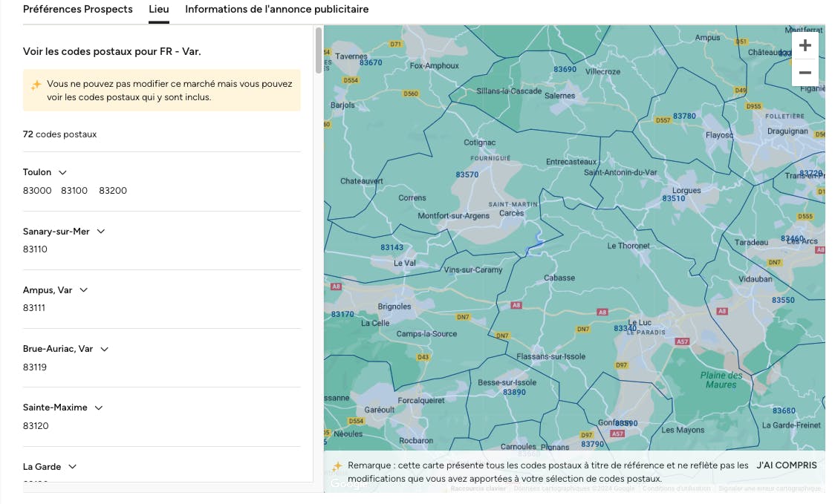Click the Villecroze label on map
The image size is (835, 504).
click(x=602, y=71)
